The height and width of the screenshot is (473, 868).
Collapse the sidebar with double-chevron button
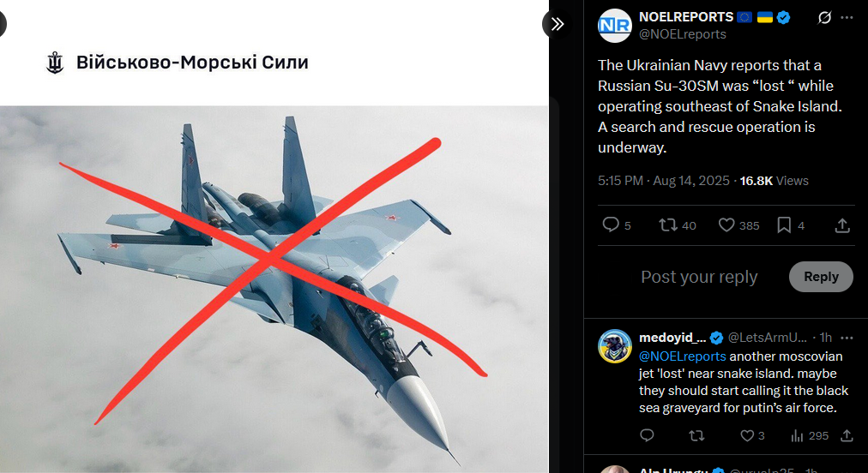(x=557, y=24)
